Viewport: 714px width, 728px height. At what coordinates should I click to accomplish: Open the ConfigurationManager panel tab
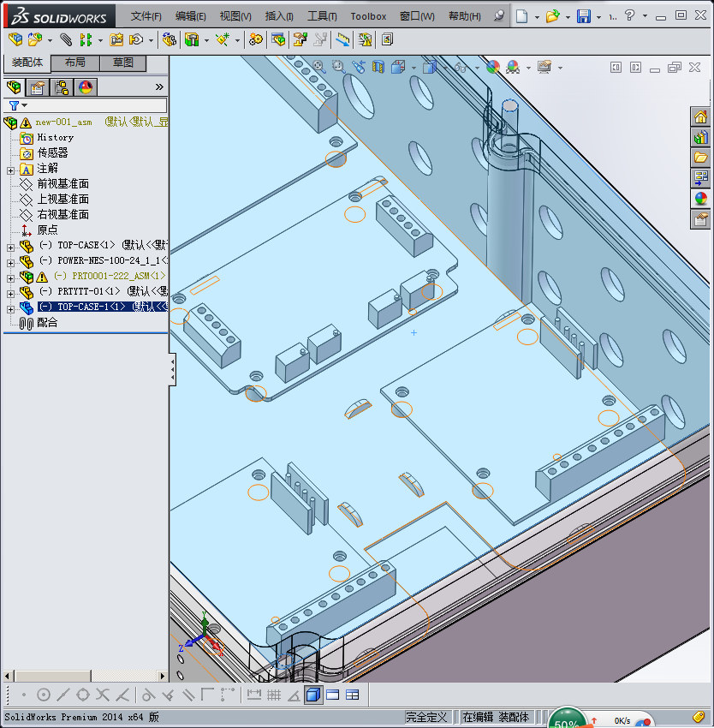pos(62,87)
